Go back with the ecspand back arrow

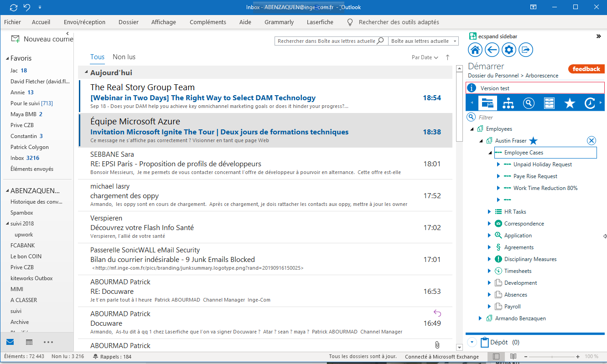click(492, 50)
